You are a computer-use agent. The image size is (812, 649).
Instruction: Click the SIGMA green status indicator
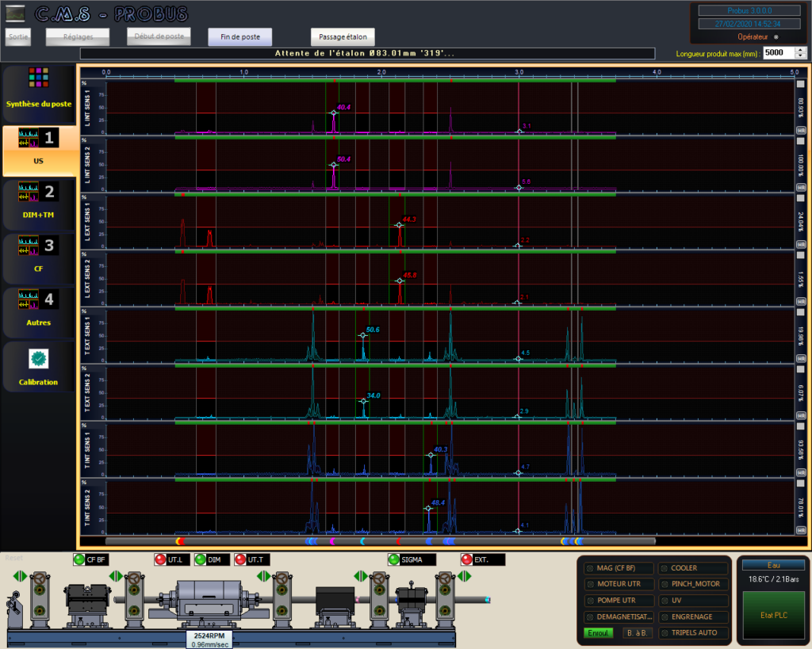(394, 560)
